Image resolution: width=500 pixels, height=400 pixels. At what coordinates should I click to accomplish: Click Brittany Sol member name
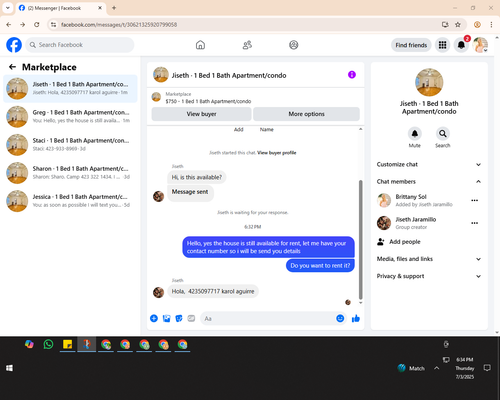click(411, 197)
